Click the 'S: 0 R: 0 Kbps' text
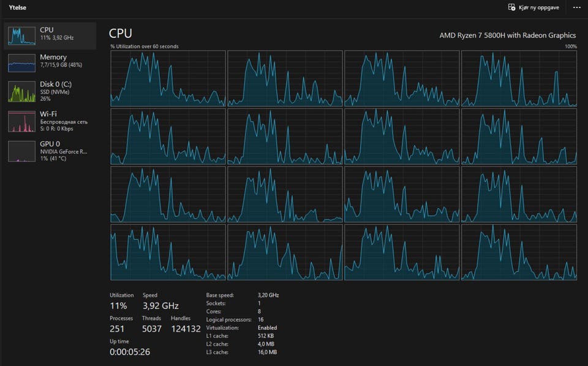Viewport: 588px width, 366px height. [56, 129]
